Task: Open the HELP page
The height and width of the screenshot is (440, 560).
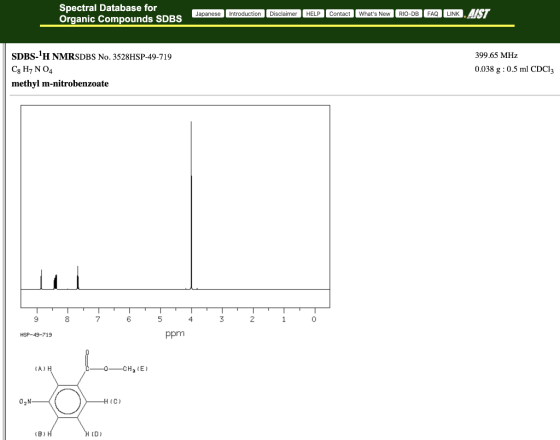Action: point(313,14)
